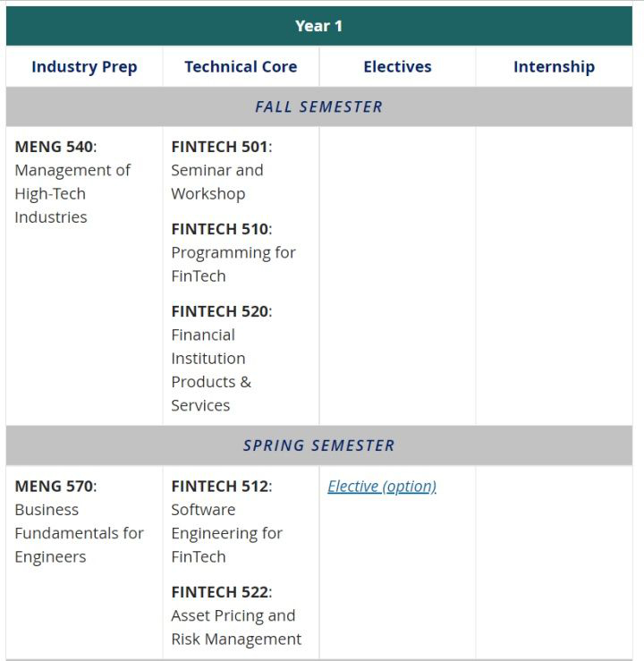This screenshot has height=661, width=644.
Task: Select the MENG 570 course code
Action: (54, 487)
